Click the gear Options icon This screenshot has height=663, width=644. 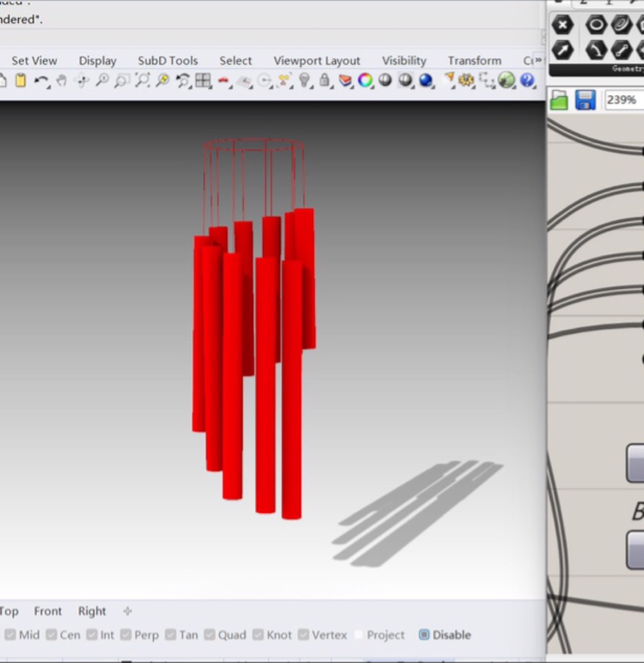[x=467, y=80]
